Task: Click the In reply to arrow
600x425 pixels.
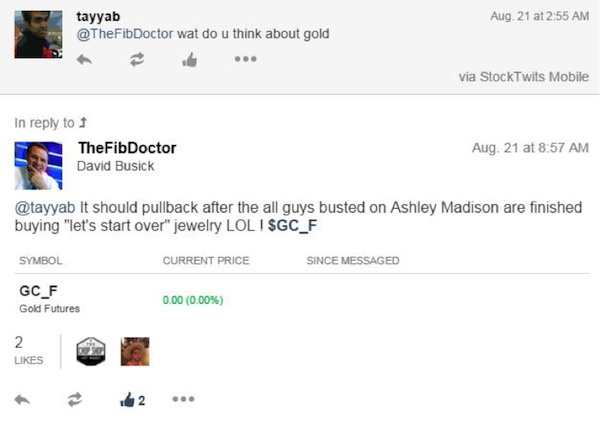Action: [83, 122]
